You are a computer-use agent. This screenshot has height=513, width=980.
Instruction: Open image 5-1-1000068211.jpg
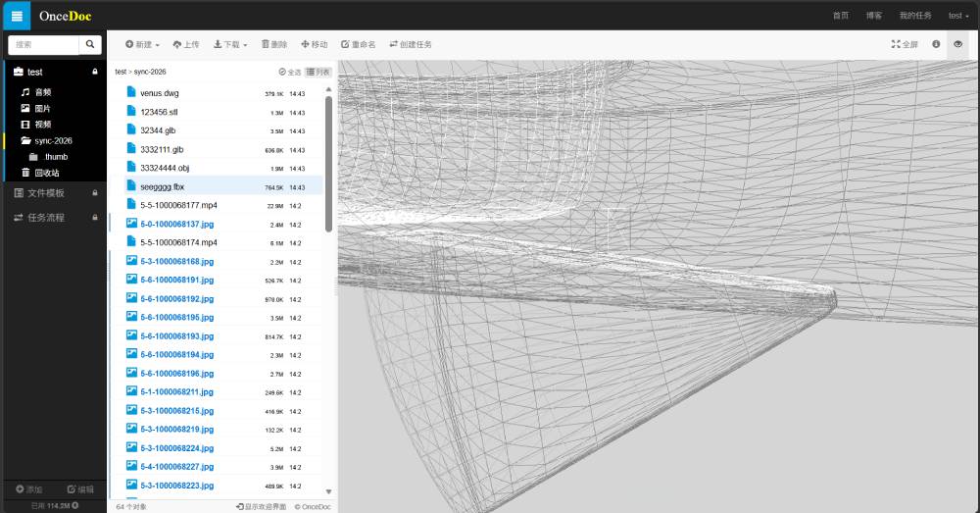[x=176, y=391]
